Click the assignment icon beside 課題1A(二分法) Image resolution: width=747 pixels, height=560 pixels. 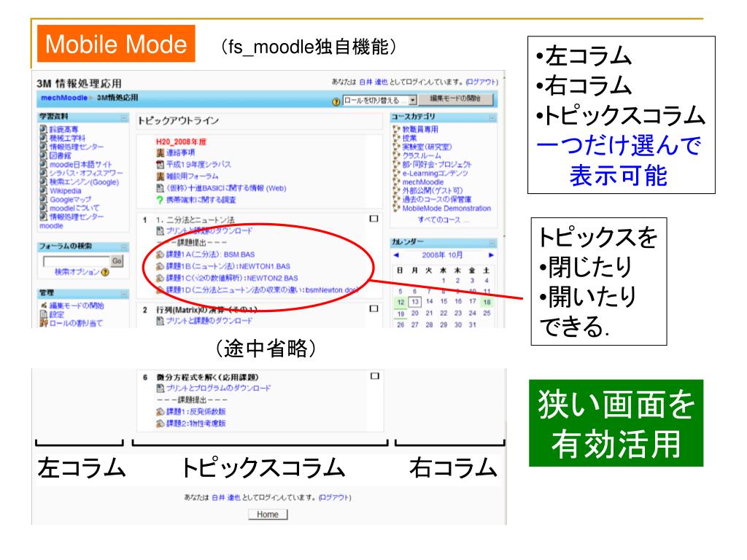pyautogui.click(x=160, y=254)
